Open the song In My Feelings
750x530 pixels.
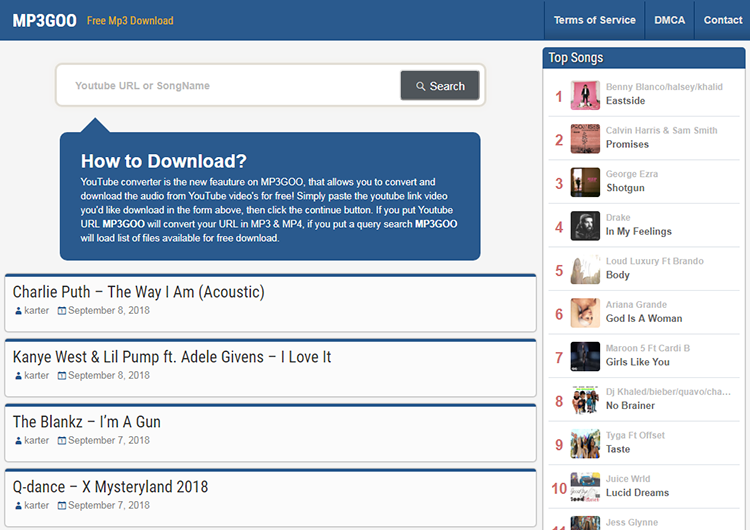point(639,232)
